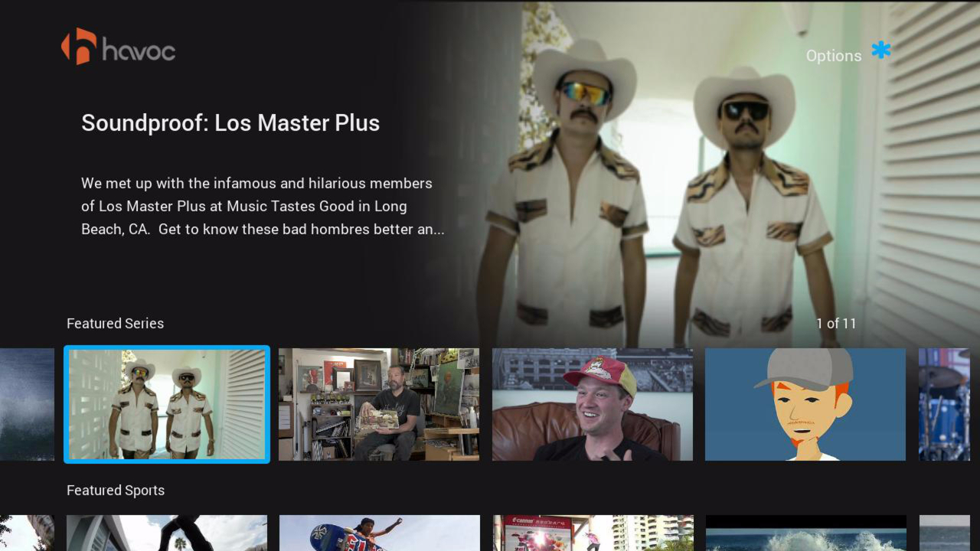Click the 1 of 11 page indicator
The height and width of the screenshot is (551, 980).
click(x=838, y=323)
